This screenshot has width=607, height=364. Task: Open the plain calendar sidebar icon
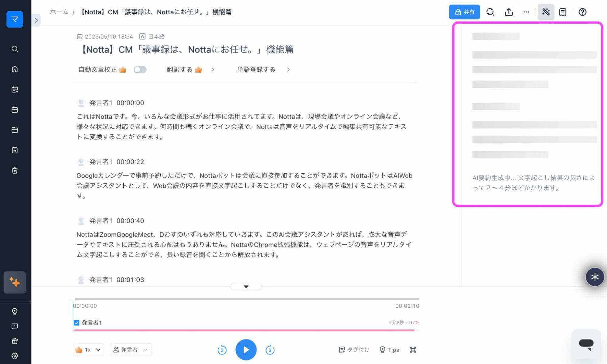click(x=15, y=110)
